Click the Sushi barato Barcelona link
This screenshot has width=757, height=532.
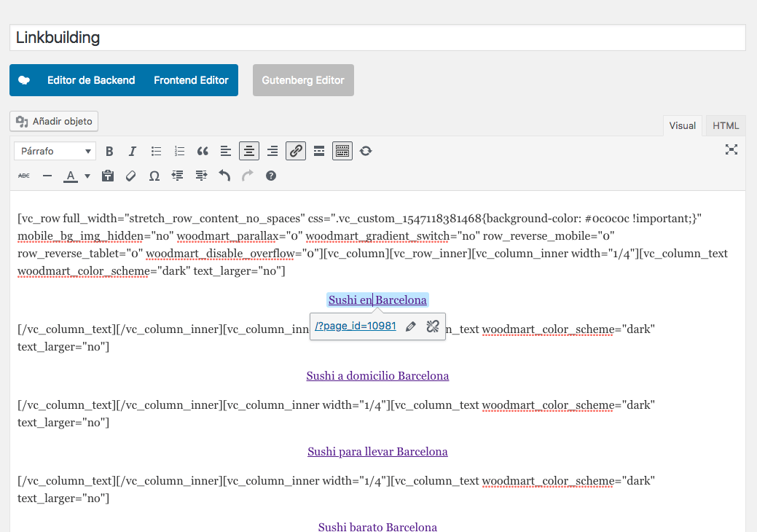pyautogui.click(x=377, y=527)
